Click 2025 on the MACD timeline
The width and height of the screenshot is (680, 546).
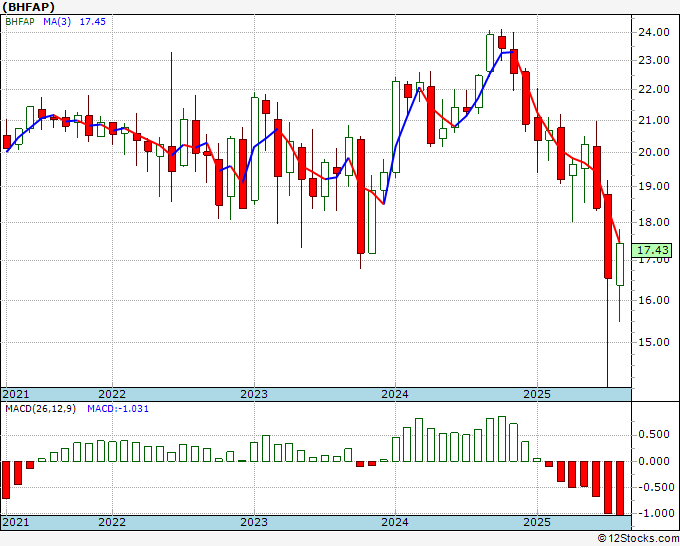click(x=537, y=522)
